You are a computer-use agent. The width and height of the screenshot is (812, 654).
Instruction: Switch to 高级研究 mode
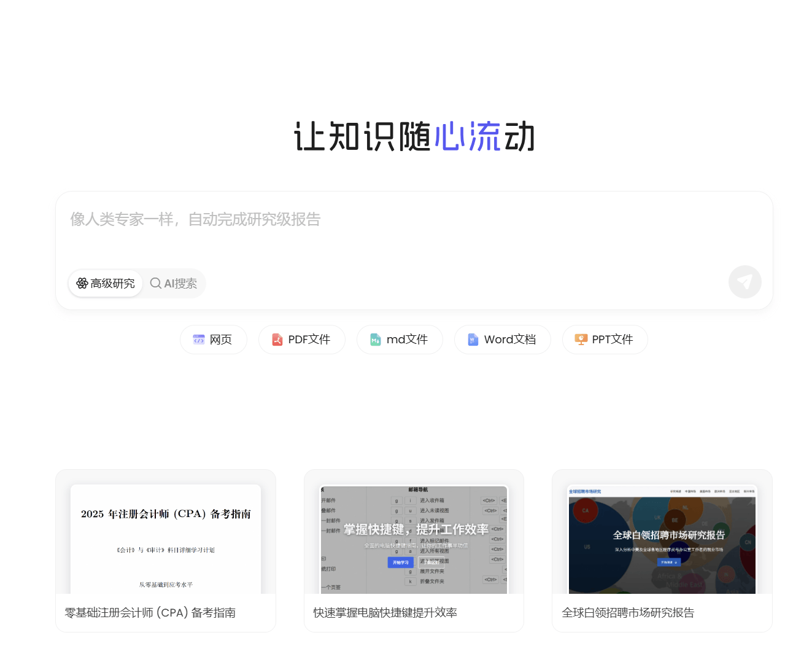pyautogui.click(x=112, y=284)
